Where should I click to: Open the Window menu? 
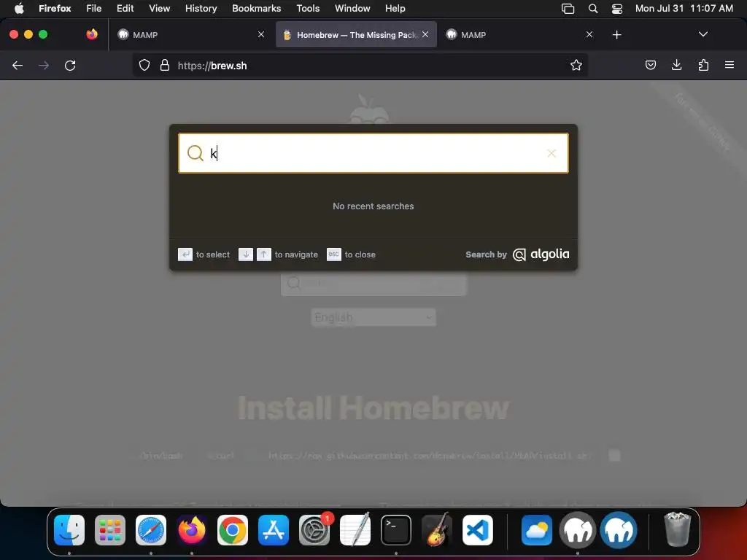coord(352,8)
